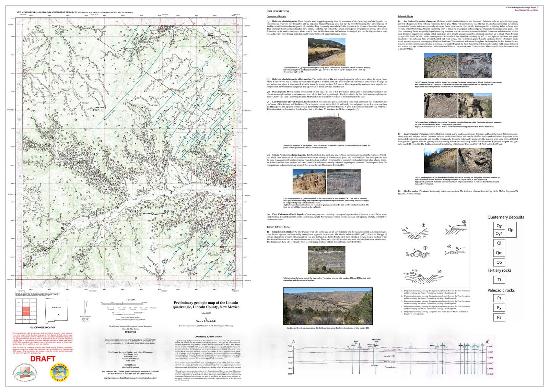Image resolution: width=549 pixels, height=392 pixels.
Task: Click the San Andres bedding exposure photo
Action: point(441,66)
